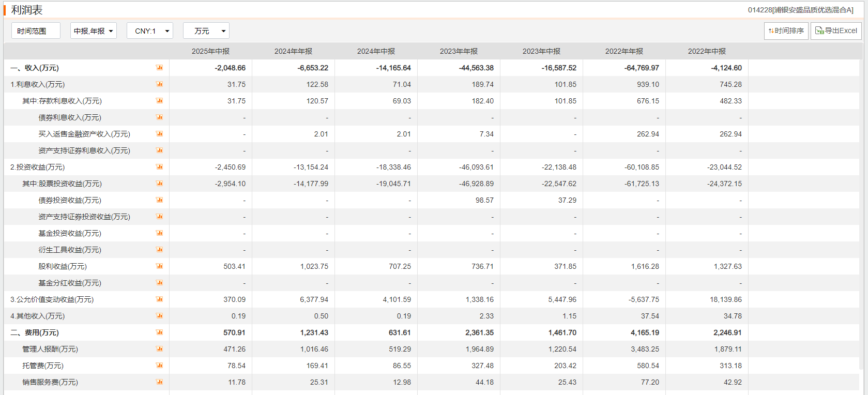868x395 pixels.
Task: Click chart icon for 一、收入(万元) row
Action: pos(160,68)
